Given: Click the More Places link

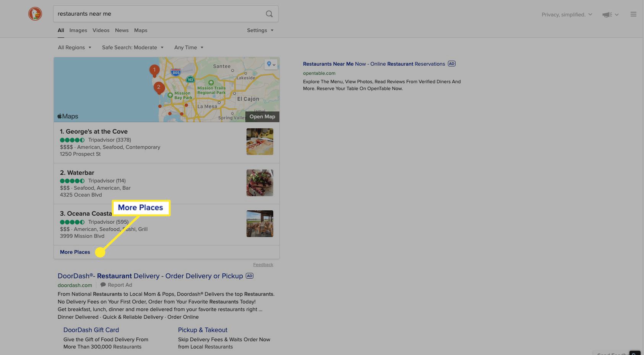Looking at the screenshot, I should point(75,252).
